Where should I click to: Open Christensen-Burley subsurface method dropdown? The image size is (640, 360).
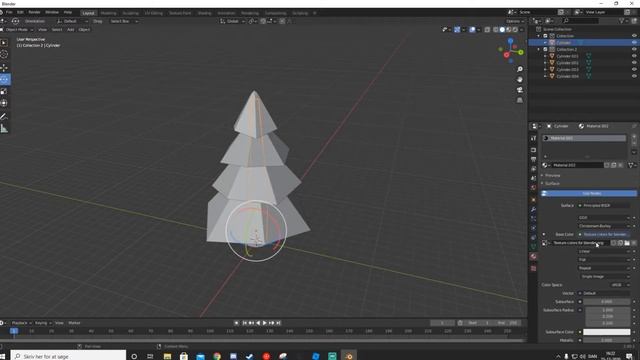(604, 226)
